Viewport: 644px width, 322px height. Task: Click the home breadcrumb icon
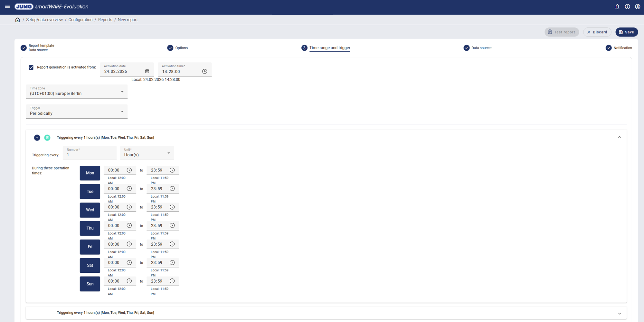[x=17, y=20]
